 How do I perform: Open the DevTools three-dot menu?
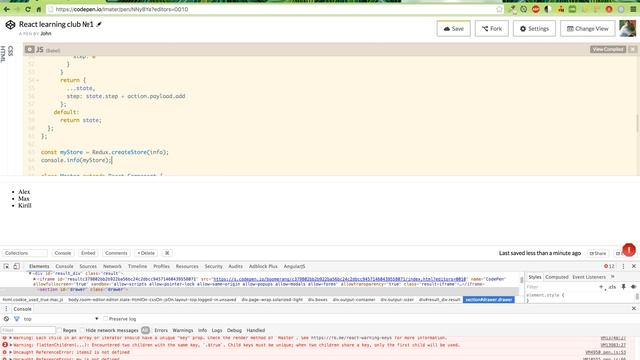(623, 266)
